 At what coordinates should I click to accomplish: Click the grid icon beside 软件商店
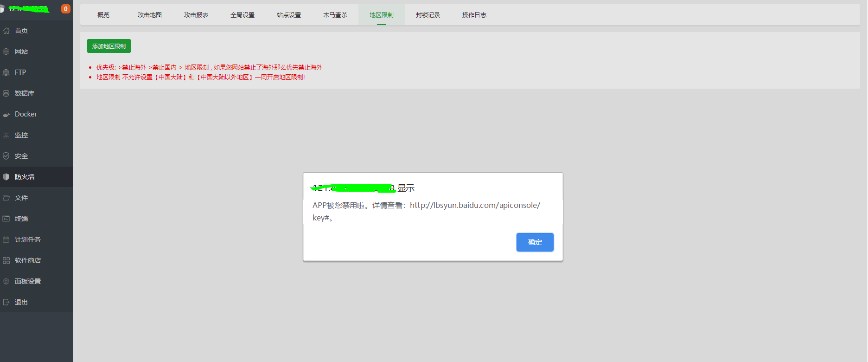(6, 260)
